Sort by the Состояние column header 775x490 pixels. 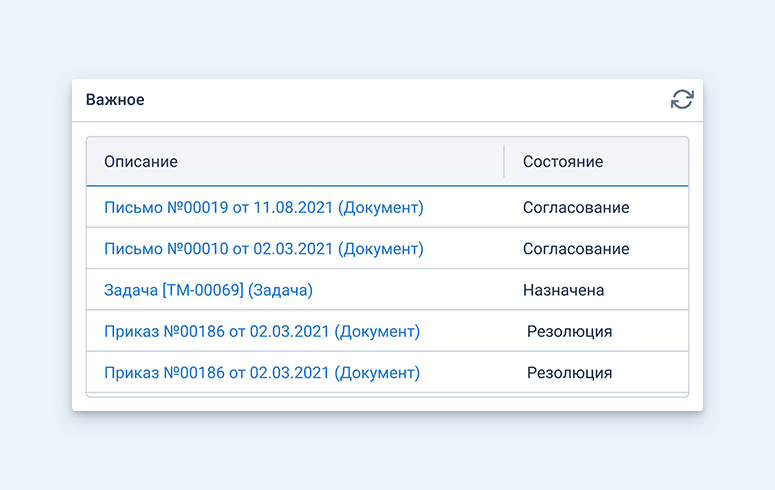tap(563, 162)
